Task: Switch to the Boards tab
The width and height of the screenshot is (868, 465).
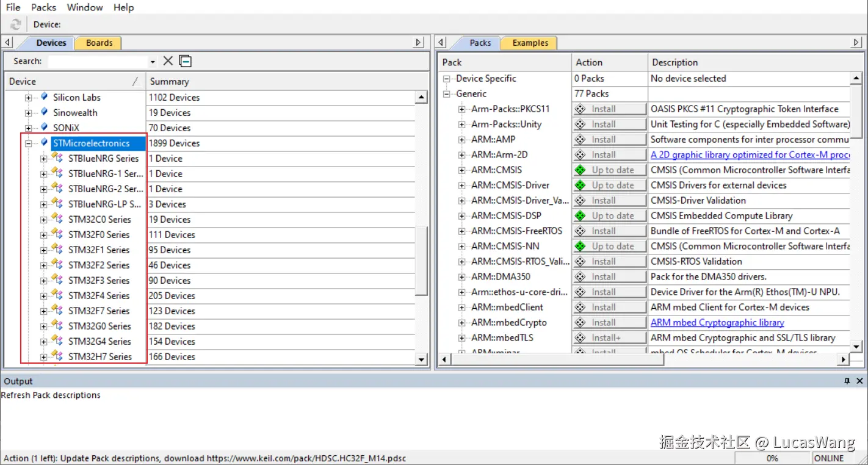Action: pos(99,43)
